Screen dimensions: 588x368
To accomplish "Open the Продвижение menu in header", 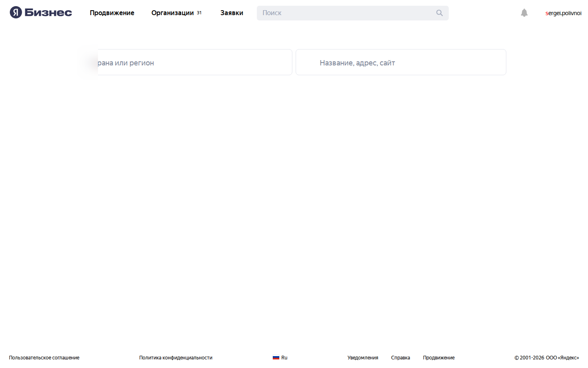I will (112, 13).
